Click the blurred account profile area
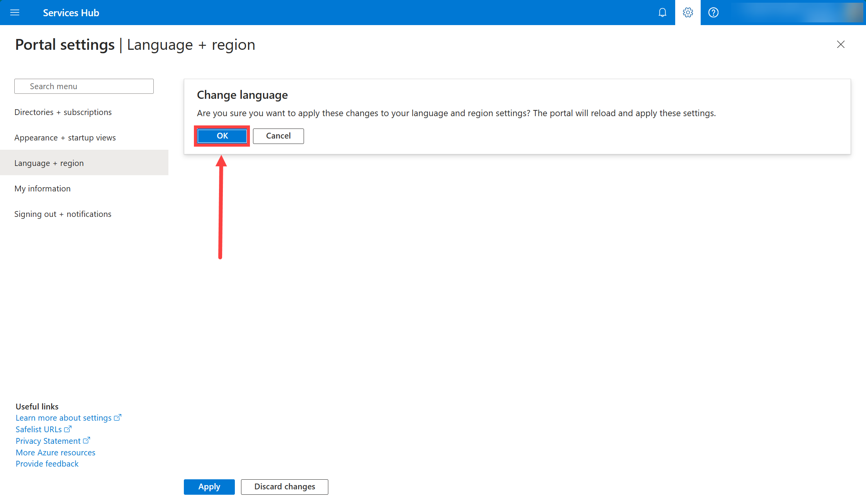Screen dimensions: 866x504 796,13
